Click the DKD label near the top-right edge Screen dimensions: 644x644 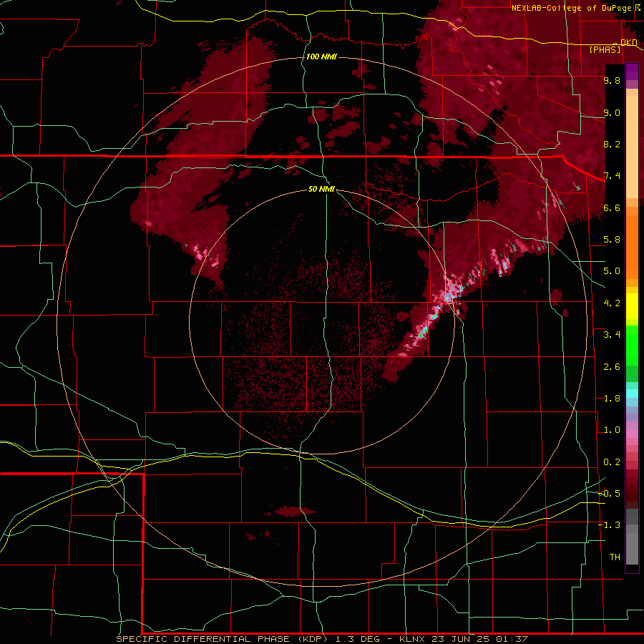pos(628,42)
